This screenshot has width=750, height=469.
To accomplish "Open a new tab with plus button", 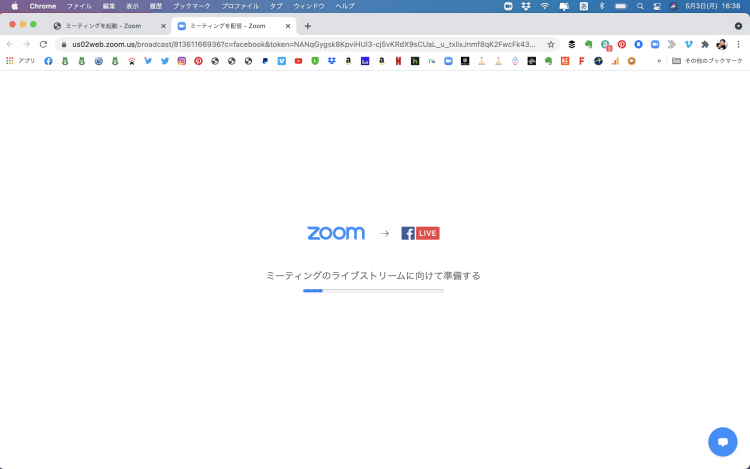I will tap(308, 26).
